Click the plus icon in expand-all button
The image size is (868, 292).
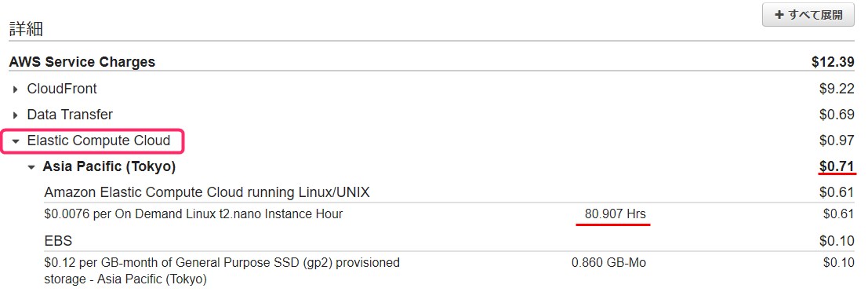point(779,15)
